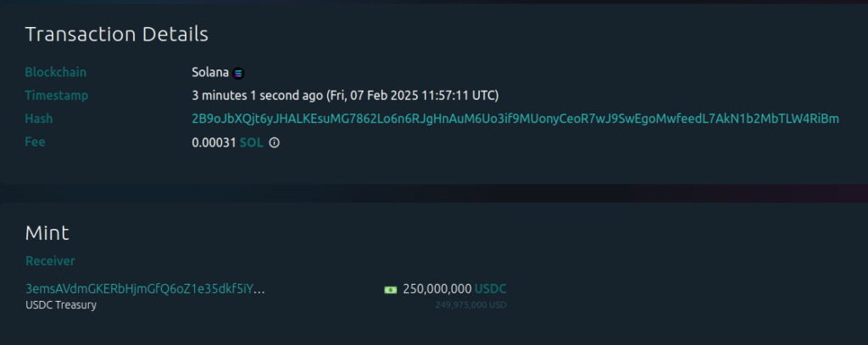Click the green cash icon before 250,000,000
Screen dimensions: 868x345
390,289
